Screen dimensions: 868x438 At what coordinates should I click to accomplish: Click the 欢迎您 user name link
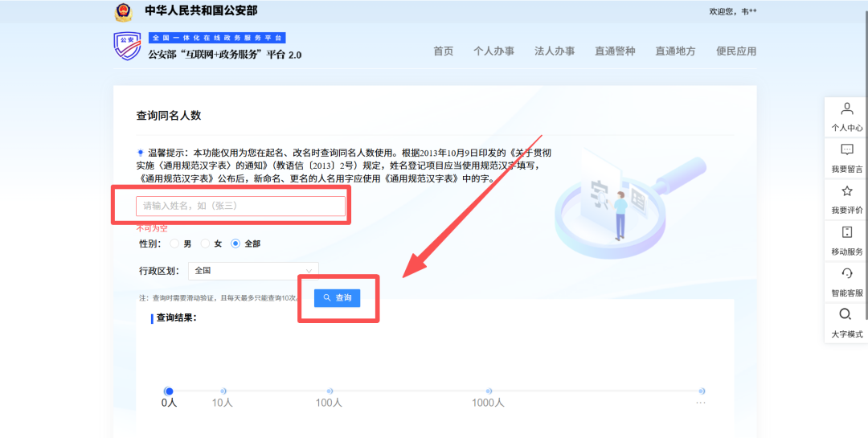[732, 11]
